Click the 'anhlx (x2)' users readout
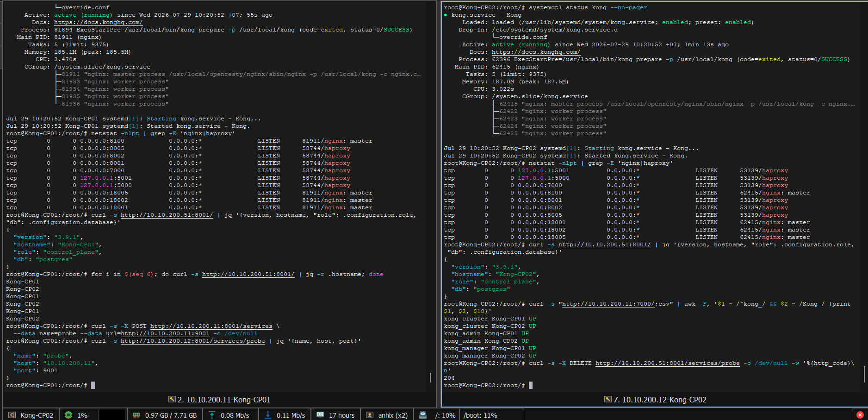 (x=393, y=415)
